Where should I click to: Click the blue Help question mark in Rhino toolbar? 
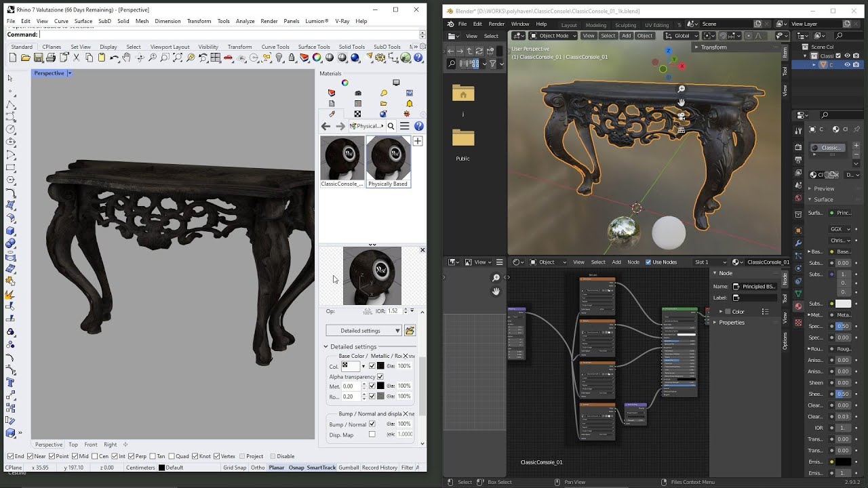[418, 58]
